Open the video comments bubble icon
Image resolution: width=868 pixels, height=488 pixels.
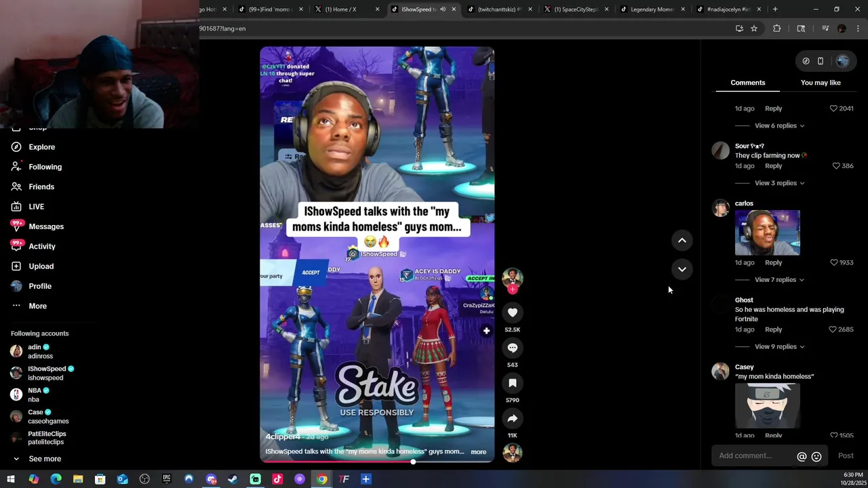[x=512, y=348]
